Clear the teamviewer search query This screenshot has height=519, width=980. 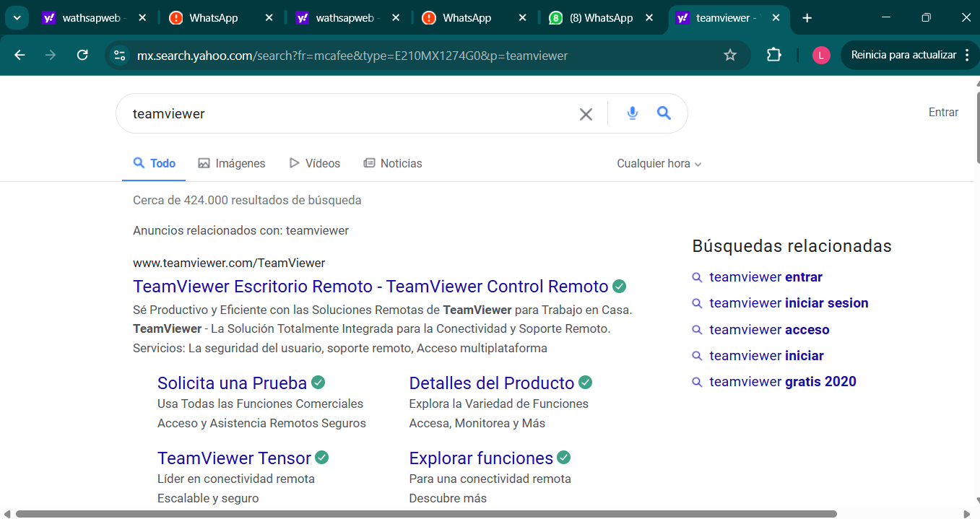[x=586, y=114]
